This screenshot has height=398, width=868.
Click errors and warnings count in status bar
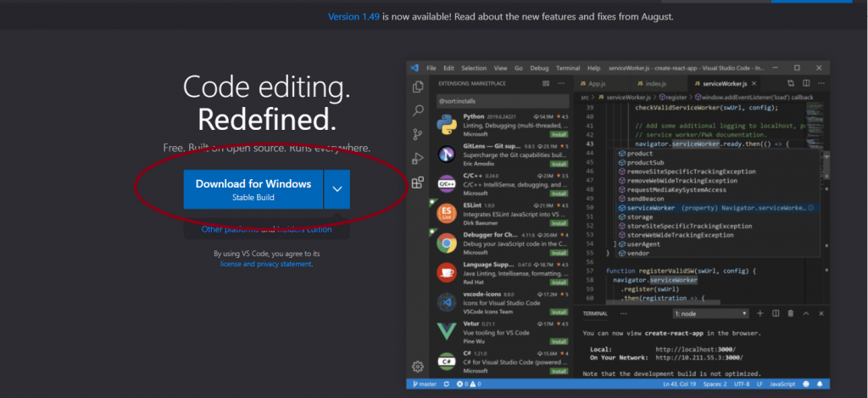[468, 384]
